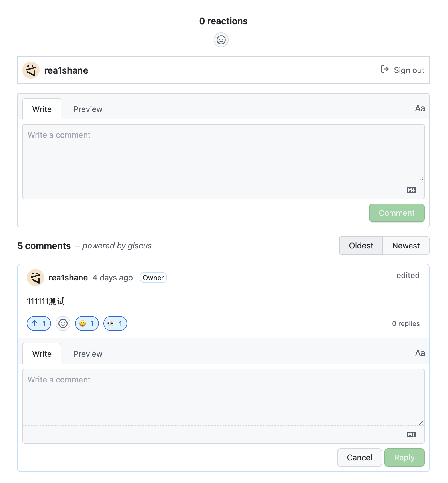The height and width of the screenshot is (483, 448).
Task: Select the Write tab in the reply editor
Action: [x=42, y=354]
